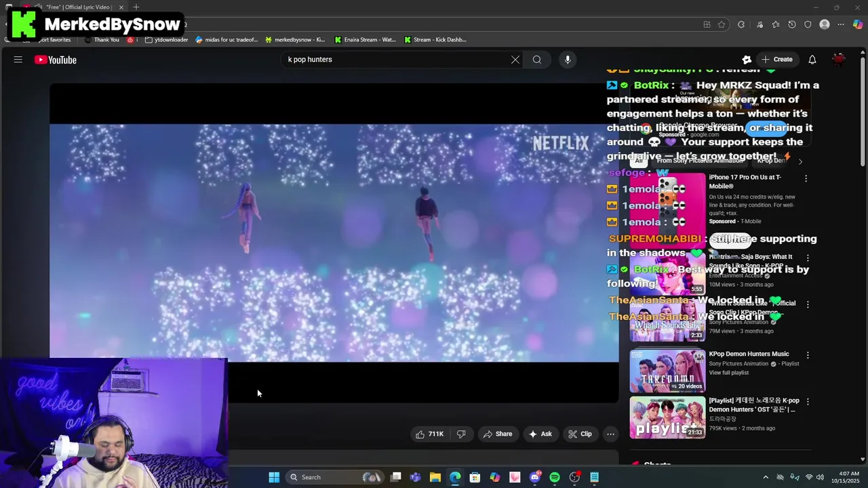Open the Ask AI button
This screenshot has height=488, width=868.
click(x=540, y=434)
